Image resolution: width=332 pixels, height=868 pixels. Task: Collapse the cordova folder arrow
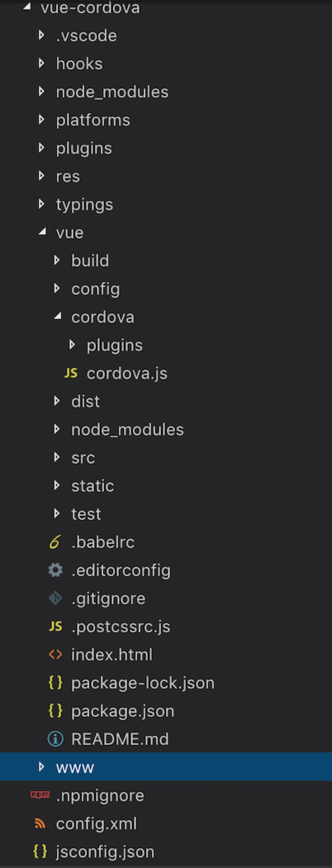(57, 317)
